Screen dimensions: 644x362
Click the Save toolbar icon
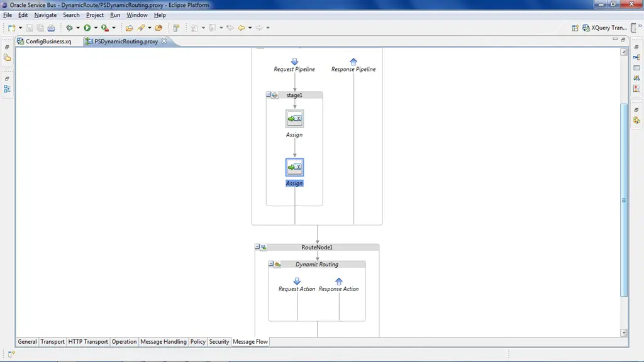tap(29, 28)
